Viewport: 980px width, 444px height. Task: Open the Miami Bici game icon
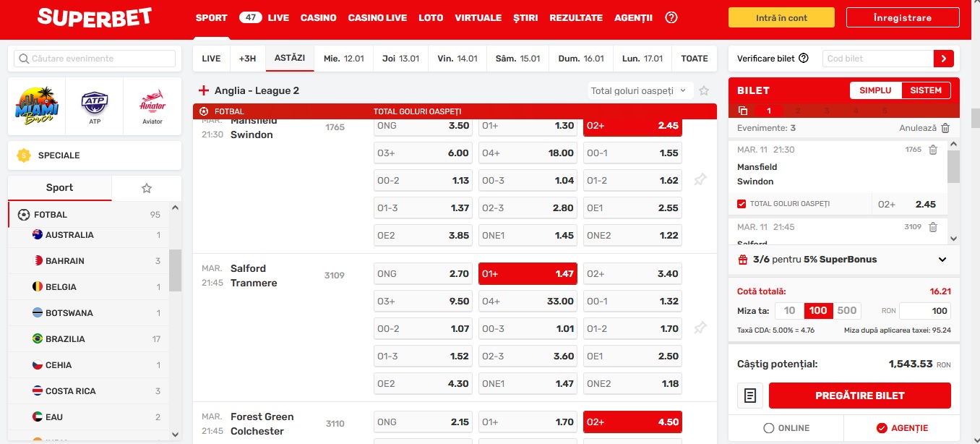37,106
